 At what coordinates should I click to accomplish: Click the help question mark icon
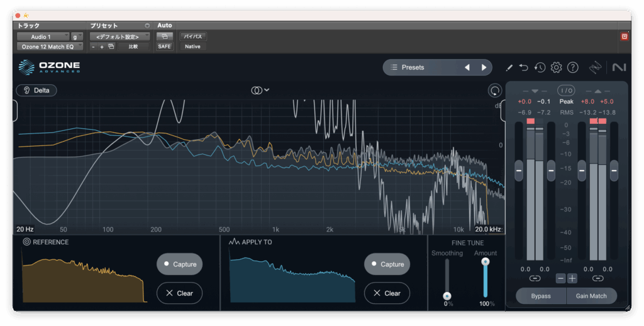pyautogui.click(x=573, y=67)
